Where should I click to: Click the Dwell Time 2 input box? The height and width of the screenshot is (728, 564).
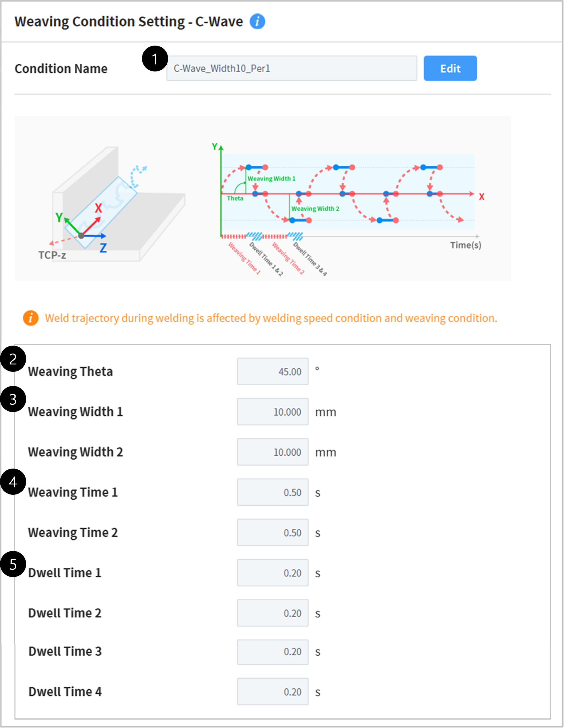(272, 613)
